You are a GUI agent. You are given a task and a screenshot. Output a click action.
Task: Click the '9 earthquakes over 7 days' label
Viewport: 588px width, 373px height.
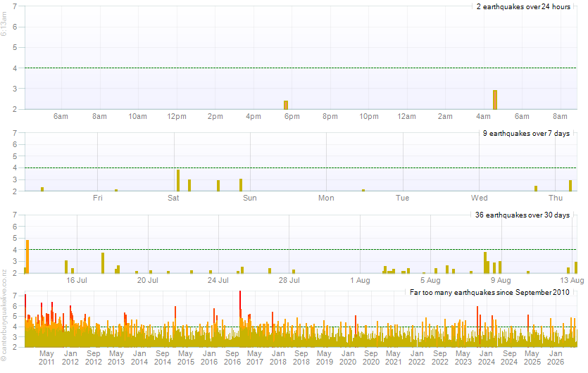[x=526, y=134]
